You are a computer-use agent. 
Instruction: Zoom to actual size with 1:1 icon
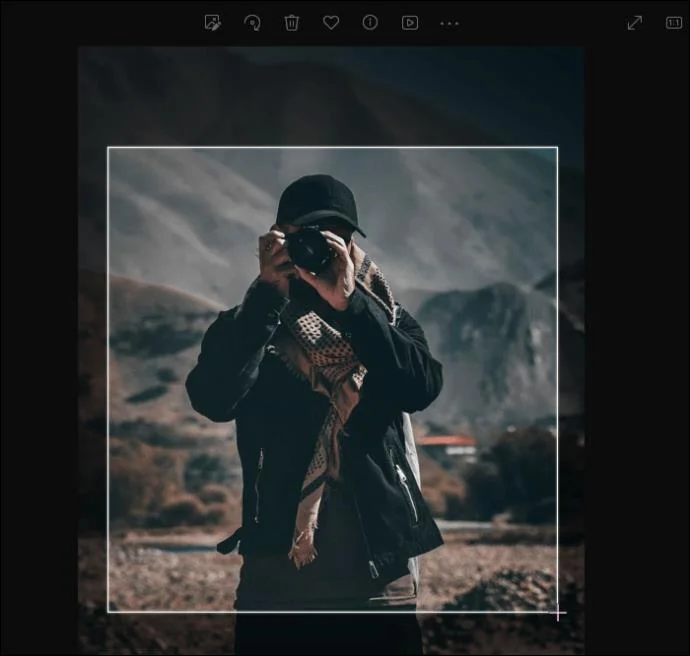[x=674, y=23]
